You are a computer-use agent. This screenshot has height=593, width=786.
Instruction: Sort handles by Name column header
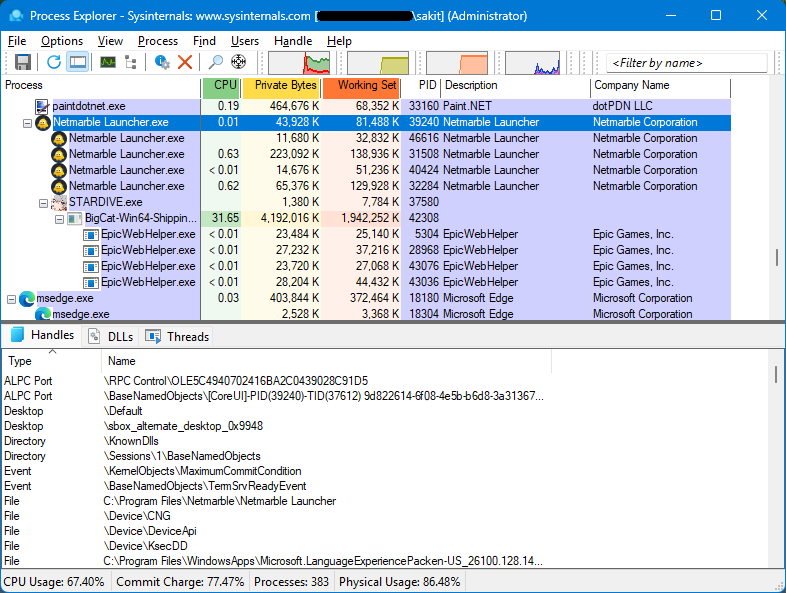[x=326, y=361]
